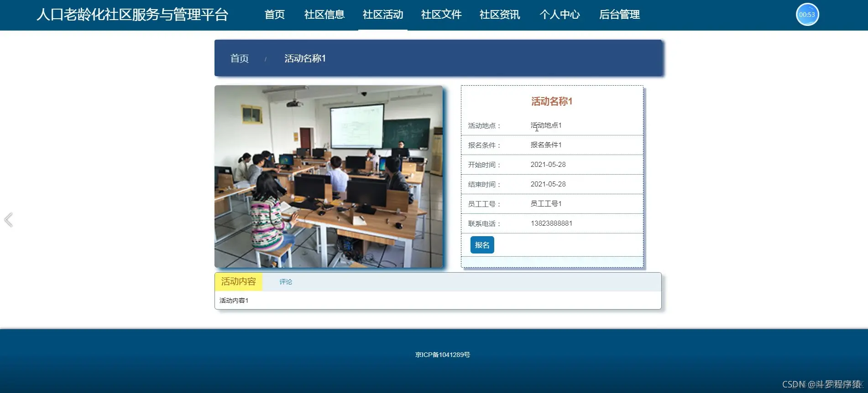Go to the 社区资讯 menu item

[499, 15]
